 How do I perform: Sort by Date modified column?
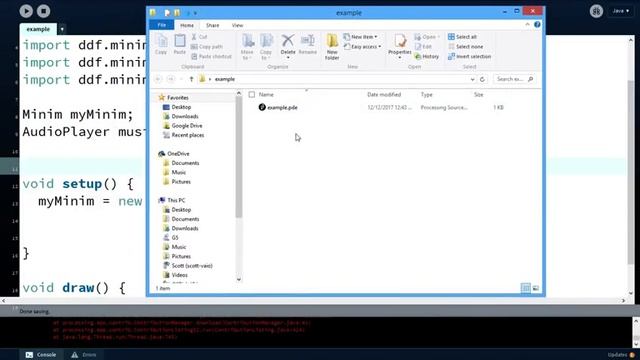[384, 94]
